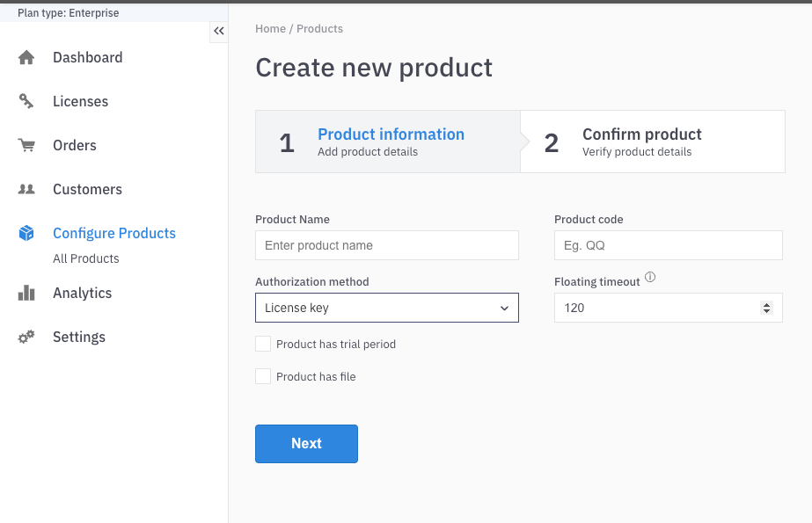Click the Settings gears icon
The width and height of the screenshot is (812, 523).
point(26,338)
